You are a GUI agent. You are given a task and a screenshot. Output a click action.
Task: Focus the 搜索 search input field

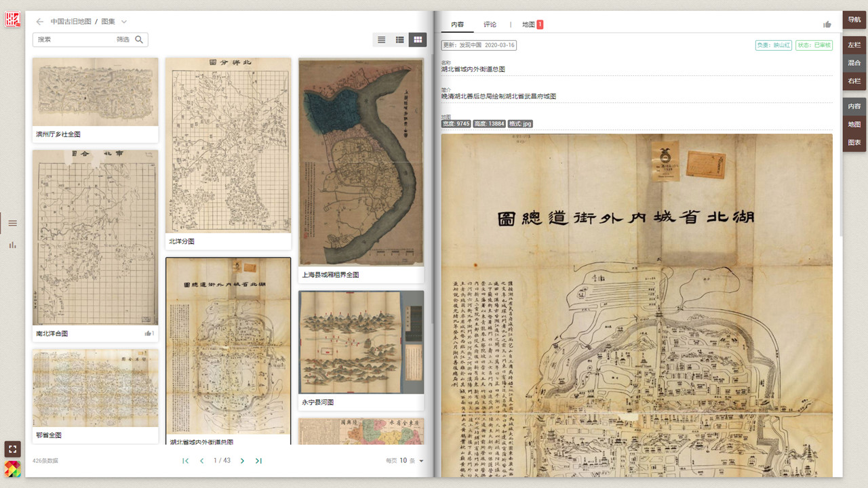75,40
